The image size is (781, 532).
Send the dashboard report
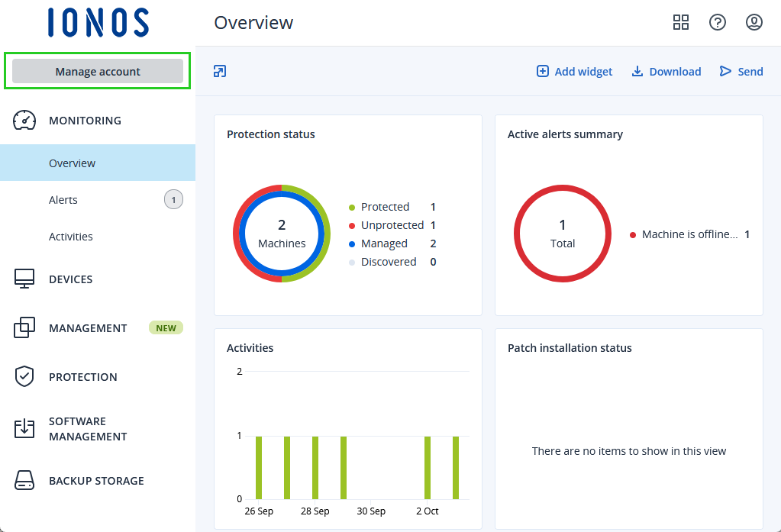[x=741, y=72]
